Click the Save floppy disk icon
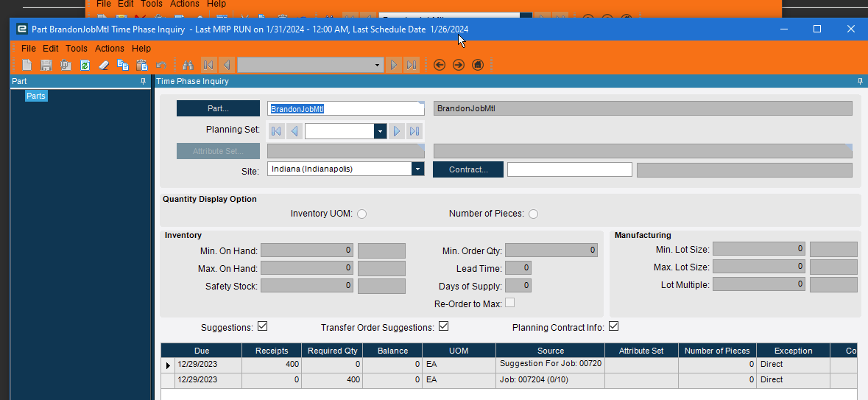 [x=46, y=65]
